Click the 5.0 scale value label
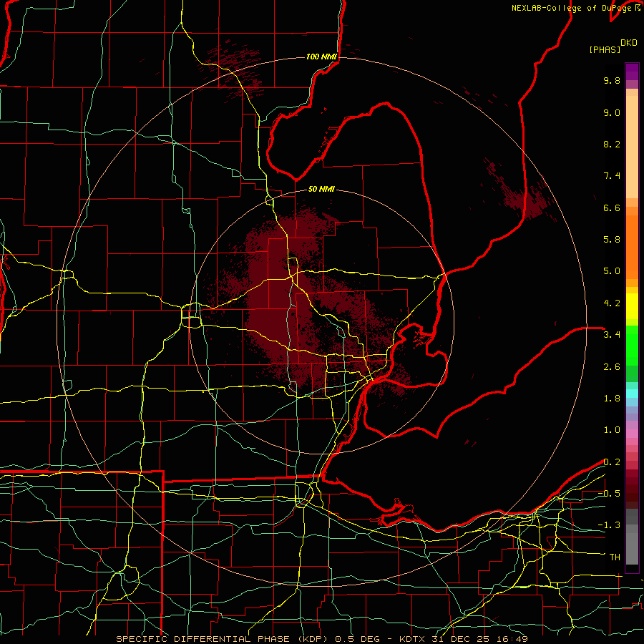The height and width of the screenshot is (644, 644). point(612,271)
